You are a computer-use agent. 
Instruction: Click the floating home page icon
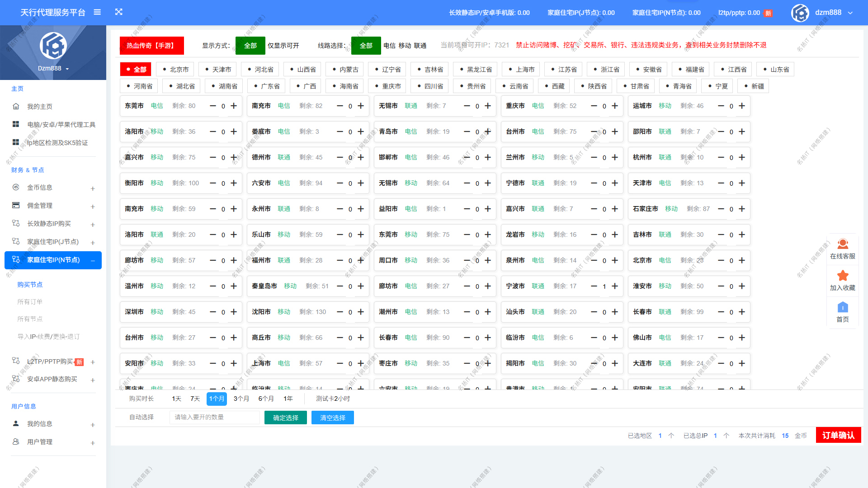click(x=842, y=308)
